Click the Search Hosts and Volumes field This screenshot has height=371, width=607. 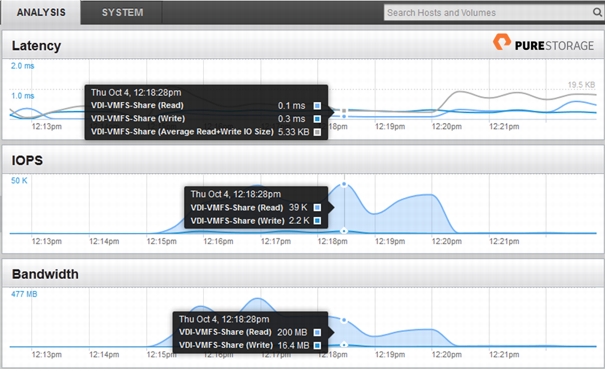pyautogui.click(x=489, y=12)
